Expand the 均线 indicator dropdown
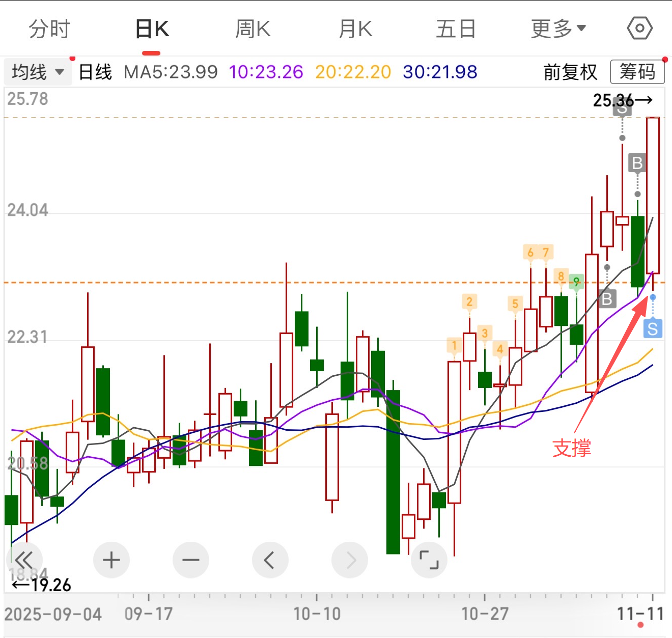 coord(38,72)
